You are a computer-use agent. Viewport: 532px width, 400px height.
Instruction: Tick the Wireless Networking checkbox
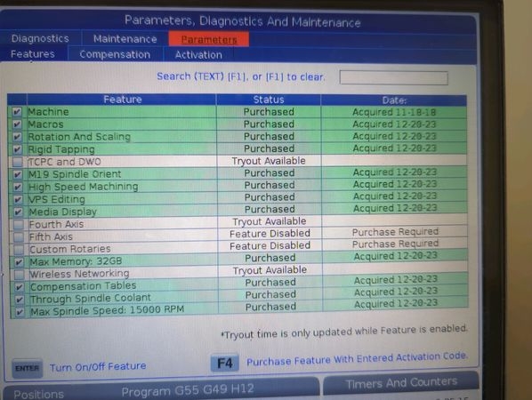pyautogui.click(x=19, y=274)
